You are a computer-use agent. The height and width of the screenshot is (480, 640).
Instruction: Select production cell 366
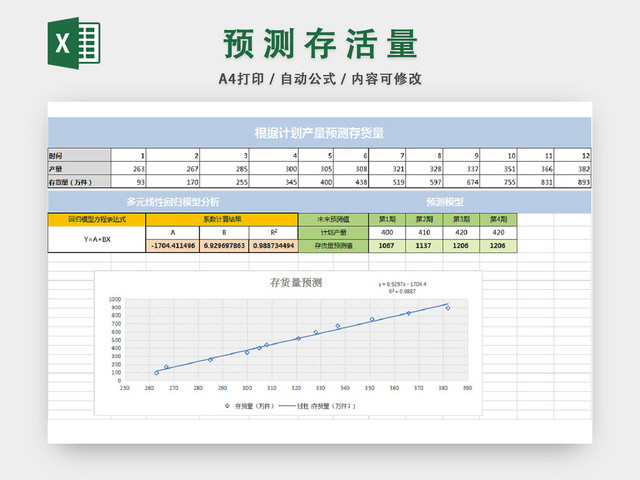pyautogui.click(x=536, y=169)
